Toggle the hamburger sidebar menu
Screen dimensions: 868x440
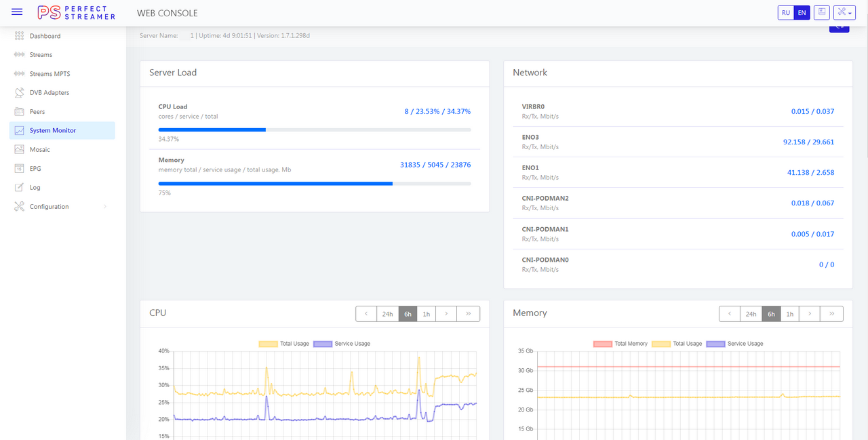(x=18, y=12)
